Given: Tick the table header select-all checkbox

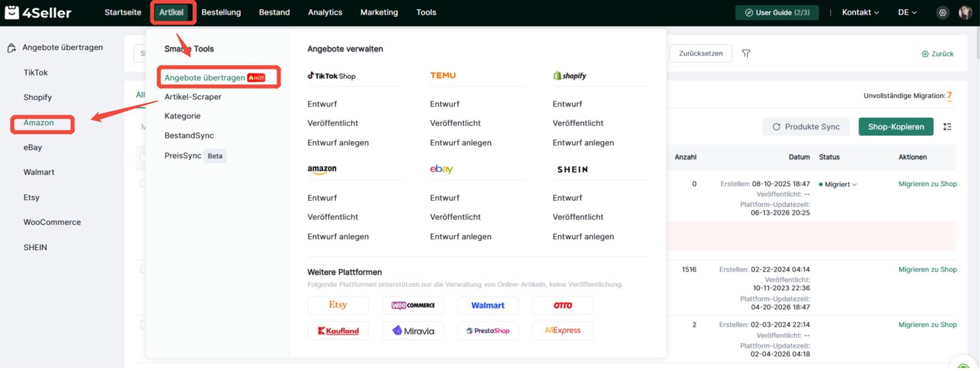Looking at the screenshot, I should pyautogui.click(x=143, y=157).
